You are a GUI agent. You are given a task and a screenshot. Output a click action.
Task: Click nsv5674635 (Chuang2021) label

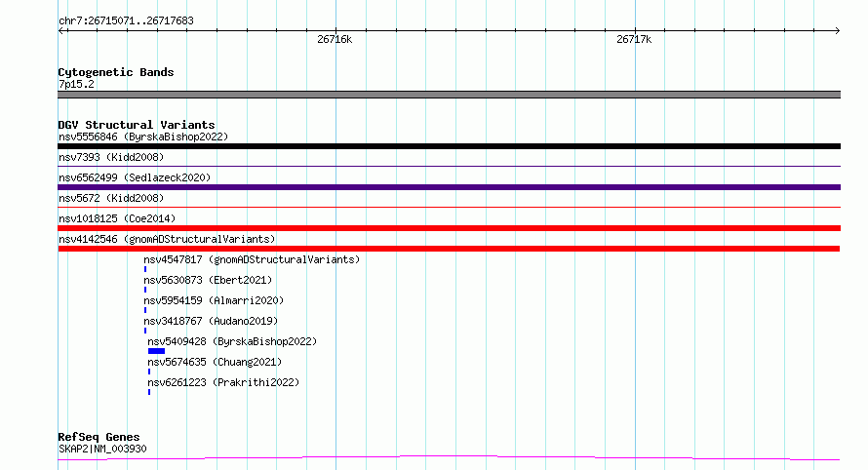(x=215, y=362)
